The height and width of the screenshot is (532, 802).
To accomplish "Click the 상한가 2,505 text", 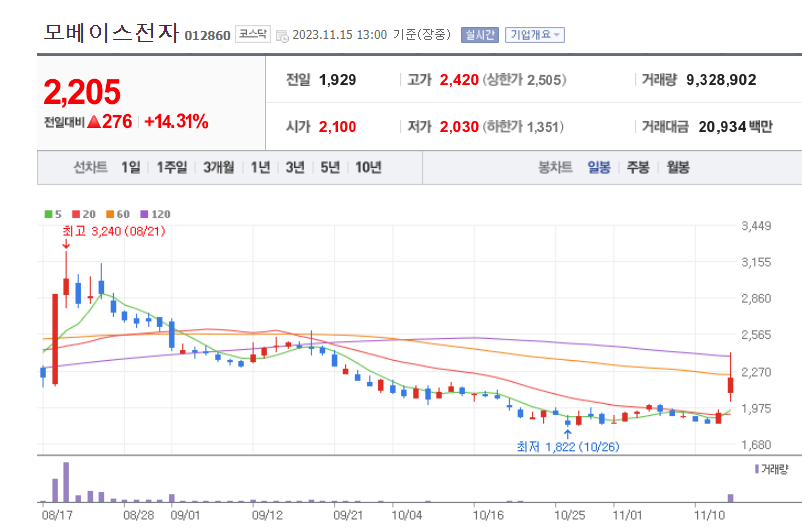I will coord(524,80).
